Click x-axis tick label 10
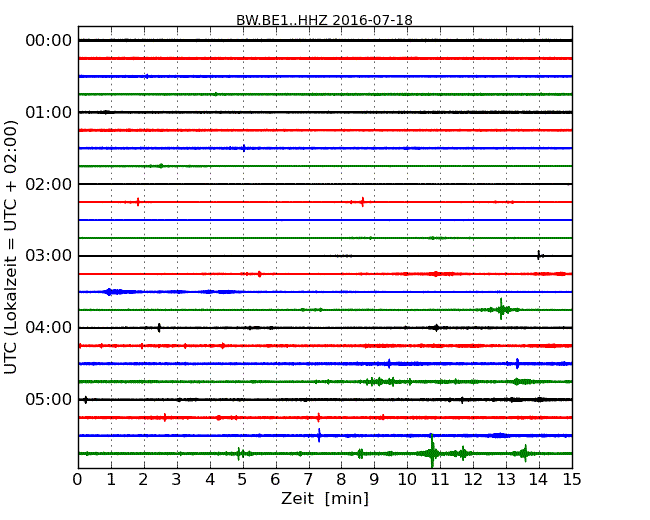Image resolution: width=650 pixels, height=520 pixels. pos(407,479)
